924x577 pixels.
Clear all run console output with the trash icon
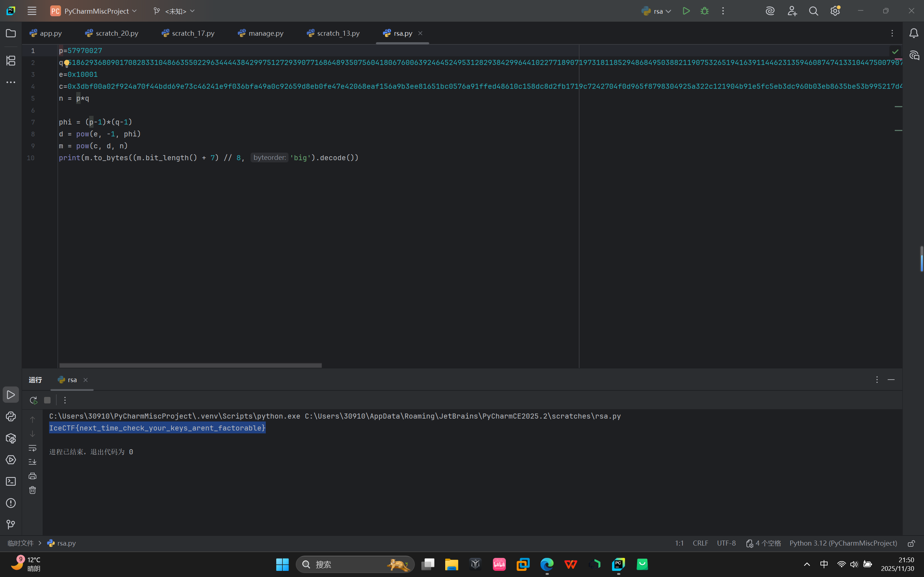click(32, 490)
